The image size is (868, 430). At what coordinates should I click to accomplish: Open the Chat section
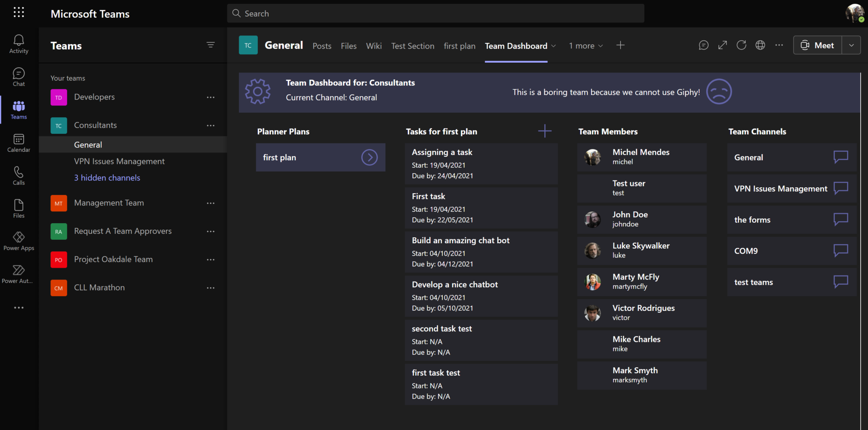19,77
